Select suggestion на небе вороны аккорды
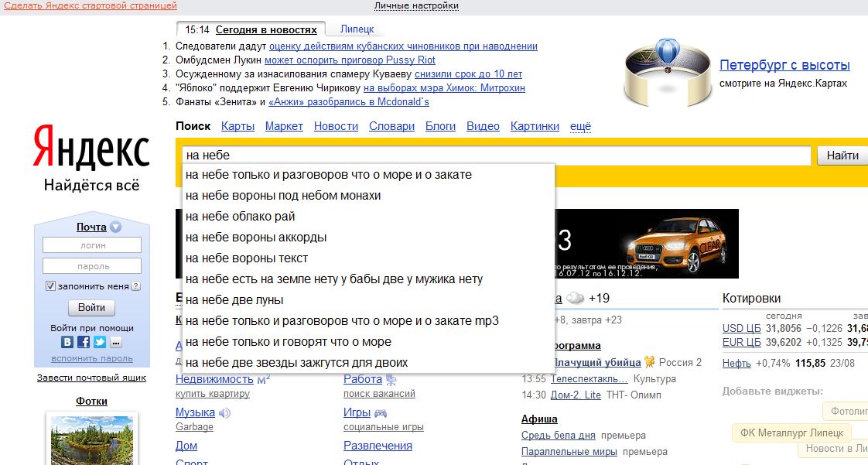The image size is (868, 465). click(x=368, y=238)
